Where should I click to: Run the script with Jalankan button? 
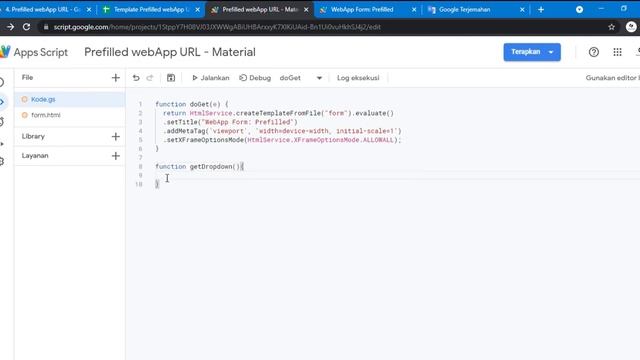[x=210, y=78]
